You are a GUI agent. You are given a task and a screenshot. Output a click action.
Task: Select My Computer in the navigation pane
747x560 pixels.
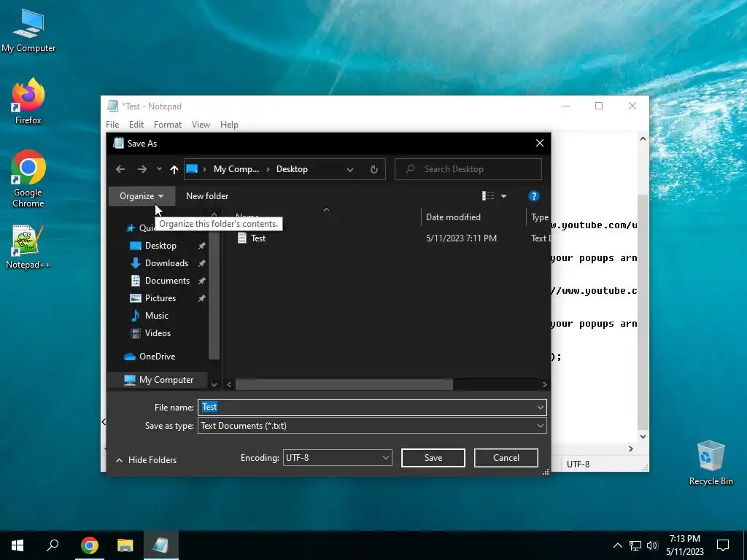coord(166,380)
